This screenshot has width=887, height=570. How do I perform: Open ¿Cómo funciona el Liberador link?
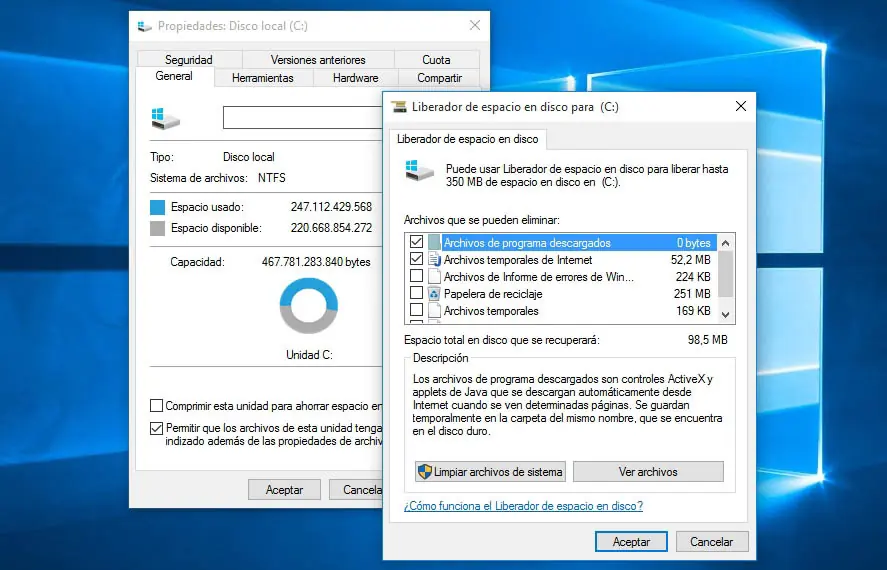[523, 506]
